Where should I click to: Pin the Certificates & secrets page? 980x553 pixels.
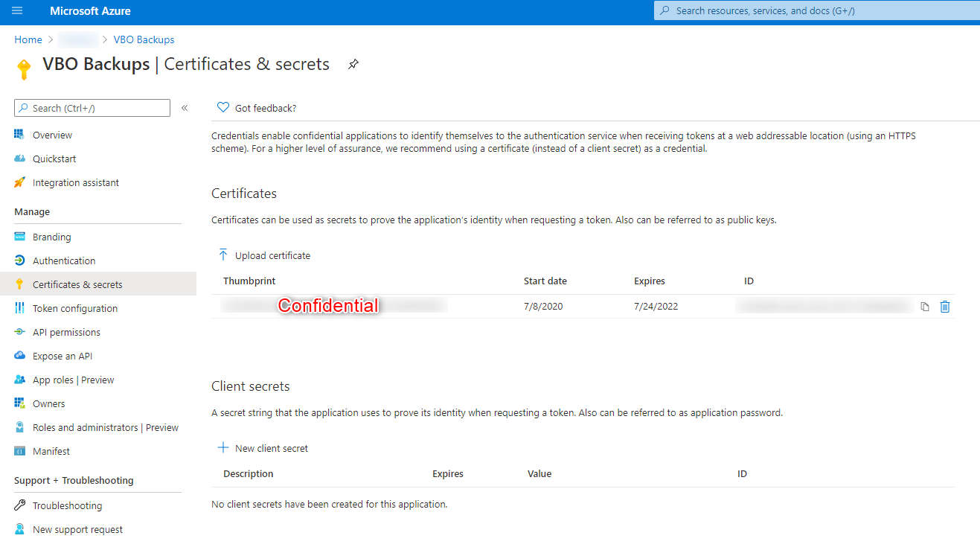pyautogui.click(x=353, y=65)
